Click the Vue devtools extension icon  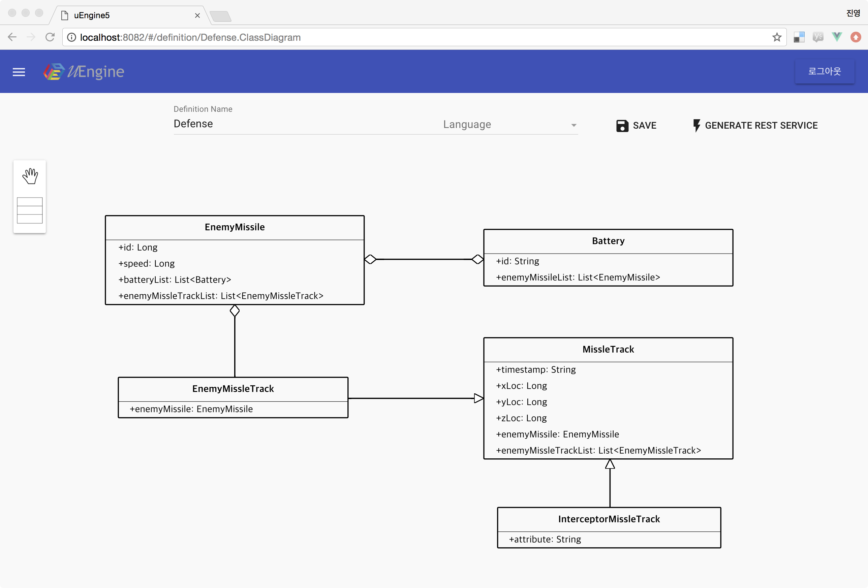(x=837, y=37)
